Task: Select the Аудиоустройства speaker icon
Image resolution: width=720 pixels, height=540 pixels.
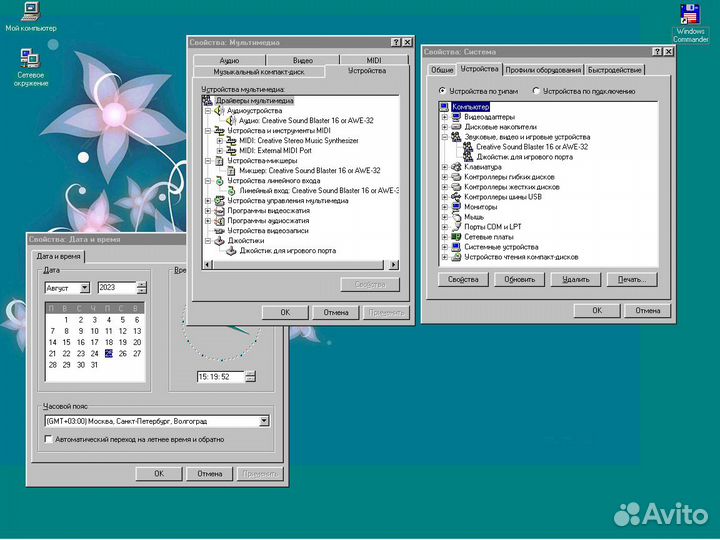Action: point(219,111)
